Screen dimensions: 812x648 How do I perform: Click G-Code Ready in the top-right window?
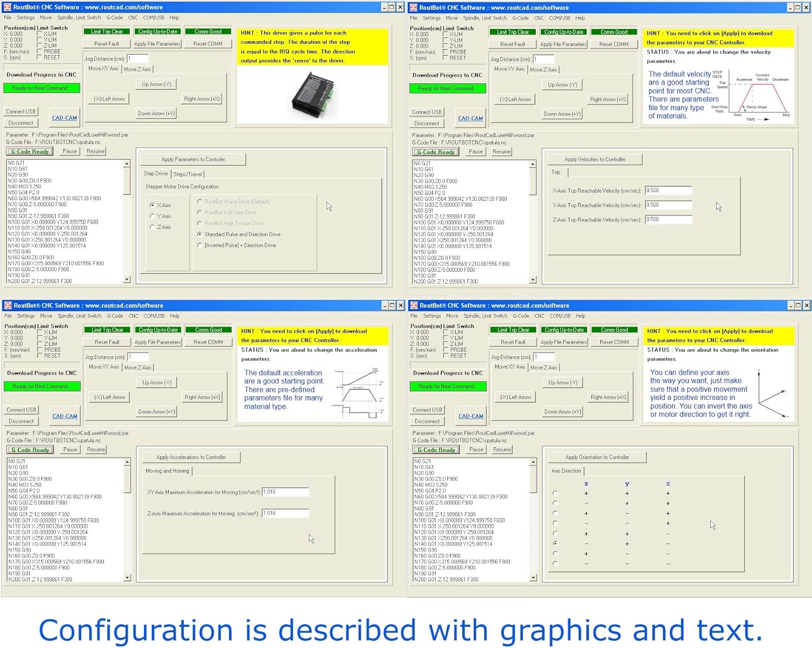pos(436,152)
